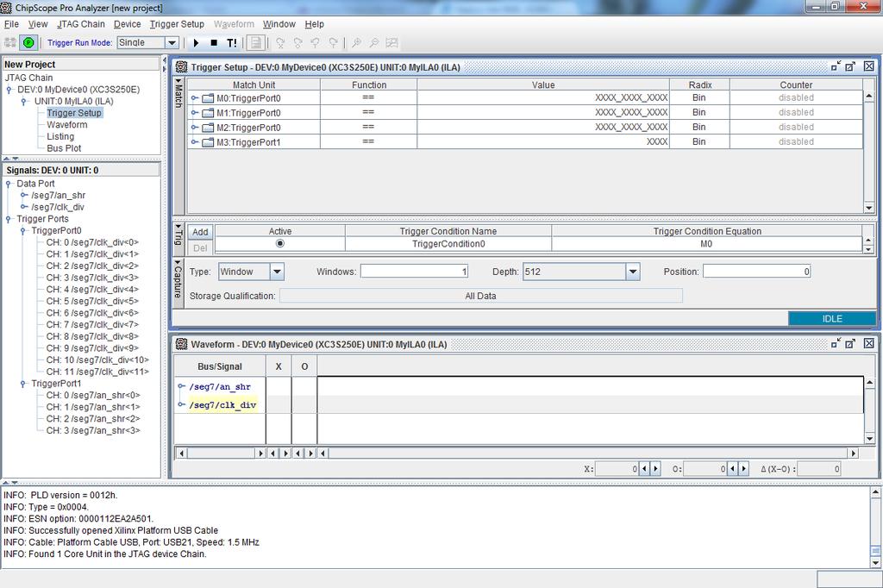The width and height of the screenshot is (883, 588).
Task: Select Waveform in the project tree
Action: coord(67,124)
